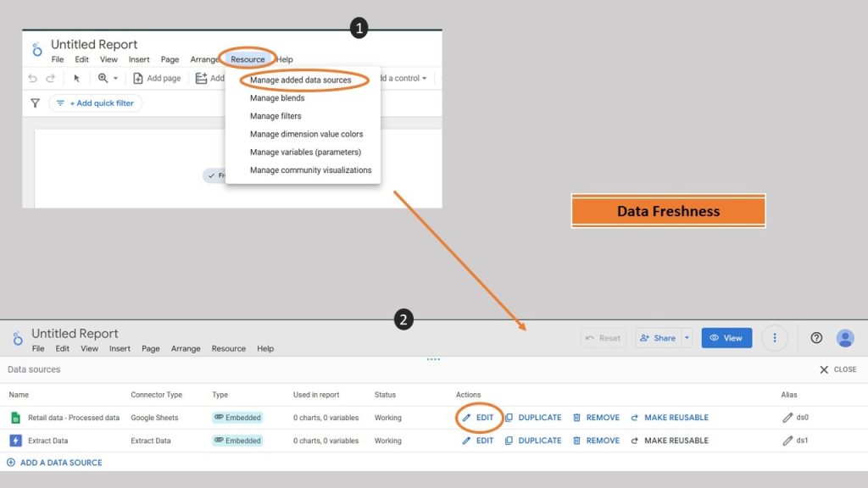This screenshot has height=488, width=868.
Task: Click the funnel filter icon
Action: pos(35,103)
